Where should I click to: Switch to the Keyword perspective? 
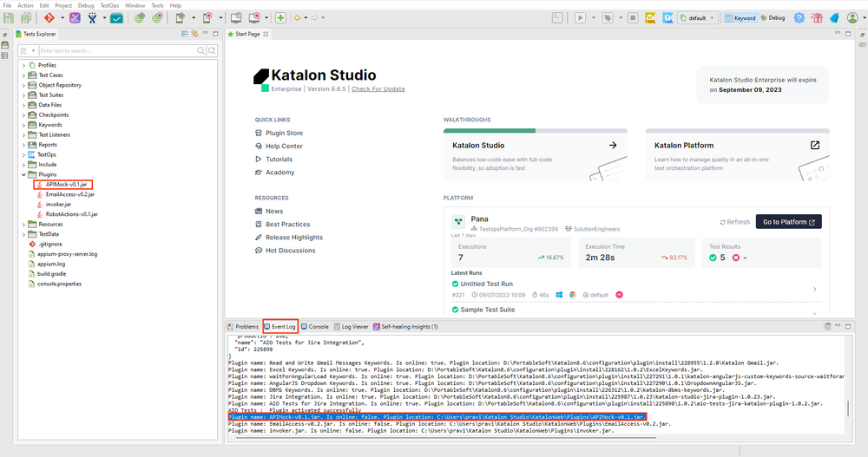point(740,17)
